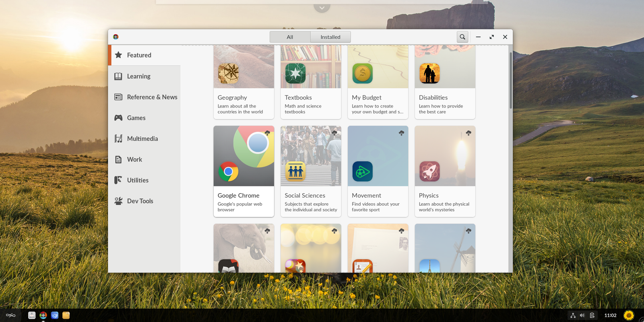Open the Disabilities silhouette app icon
Image resolution: width=644 pixels, height=322 pixels.
pos(429,73)
